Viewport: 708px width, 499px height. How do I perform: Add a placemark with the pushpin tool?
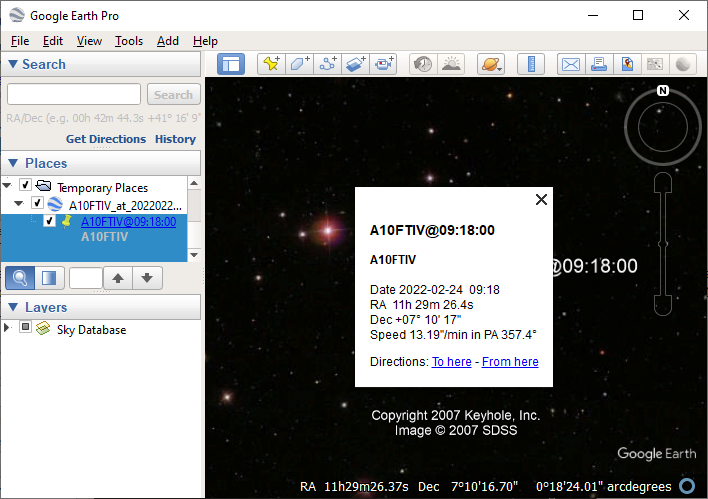click(271, 64)
